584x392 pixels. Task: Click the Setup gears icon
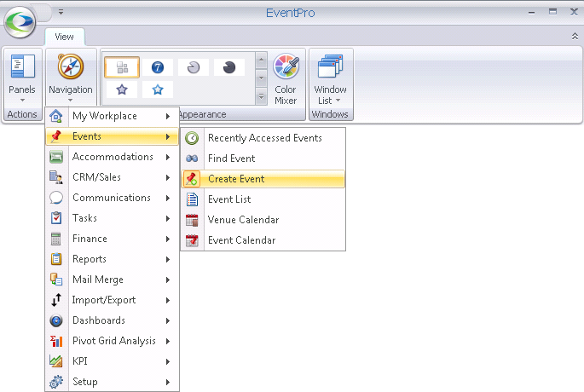click(56, 382)
